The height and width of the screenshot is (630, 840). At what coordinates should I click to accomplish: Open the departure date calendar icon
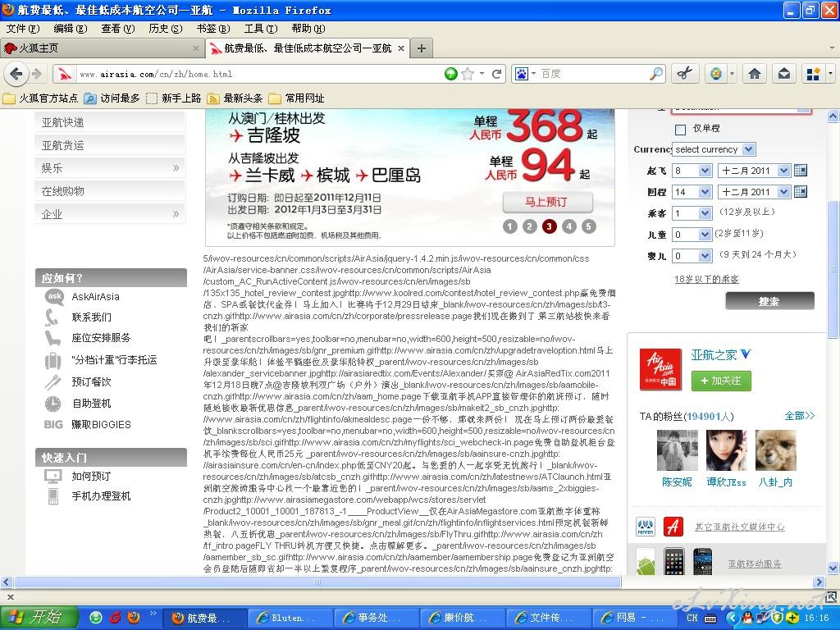(x=801, y=171)
